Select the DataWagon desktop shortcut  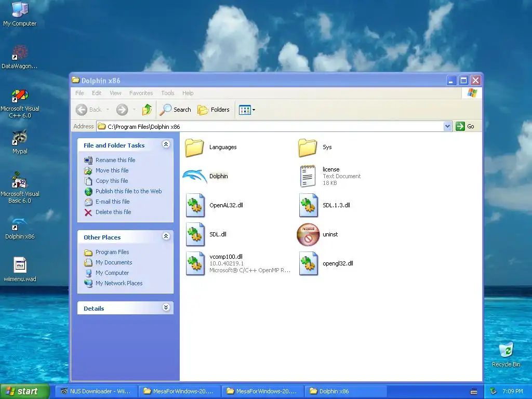click(x=20, y=57)
